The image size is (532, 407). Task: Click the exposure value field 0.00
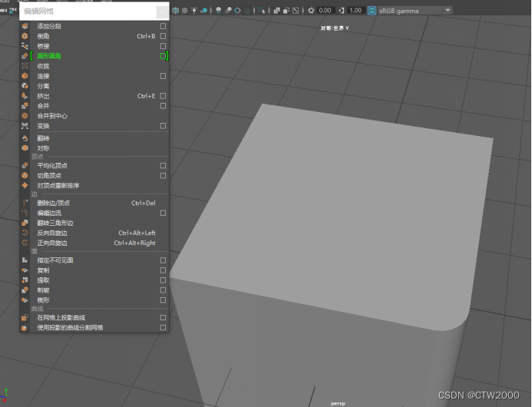point(325,11)
